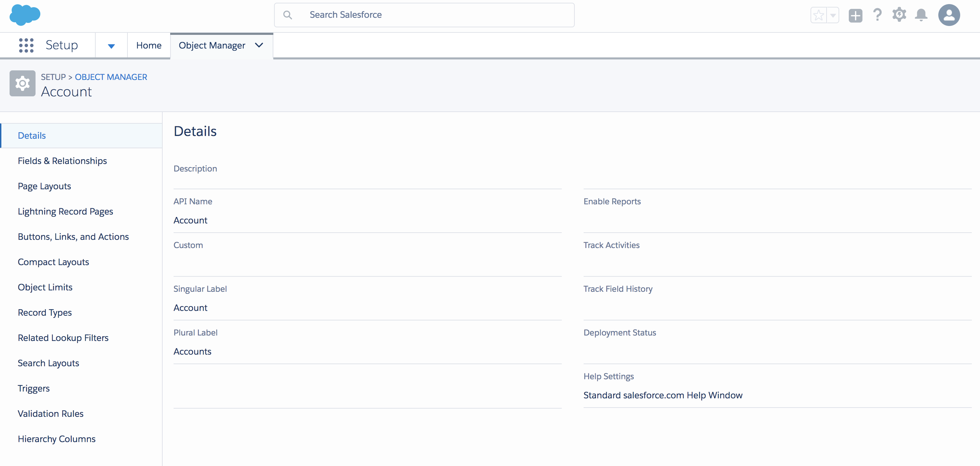Open the help question mark icon
This screenshot has width=980, height=466.
click(877, 15)
